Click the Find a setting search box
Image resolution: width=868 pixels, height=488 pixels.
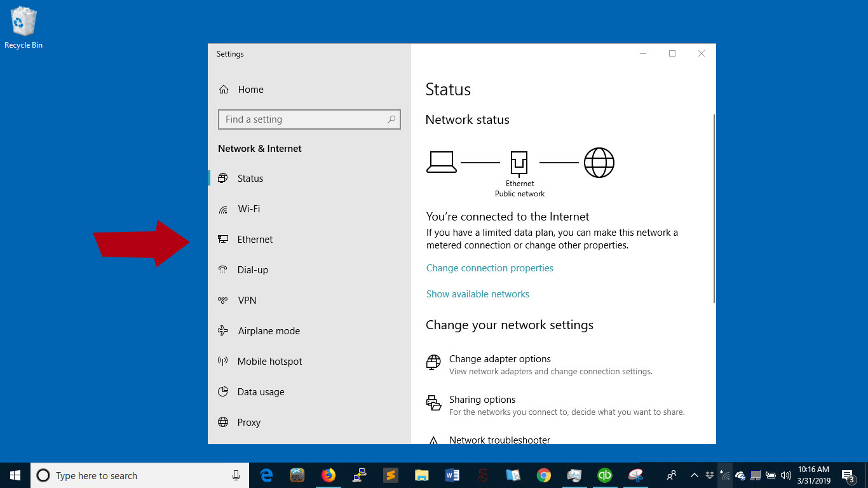coord(309,119)
